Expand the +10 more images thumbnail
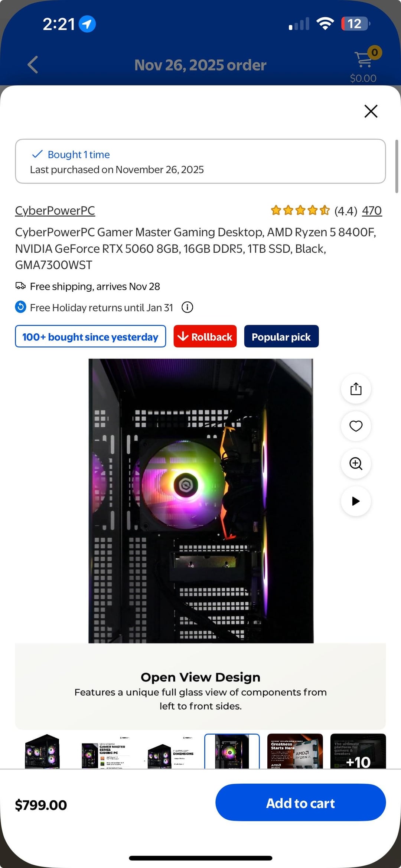Image resolution: width=401 pixels, height=868 pixels. coord(358,751)
